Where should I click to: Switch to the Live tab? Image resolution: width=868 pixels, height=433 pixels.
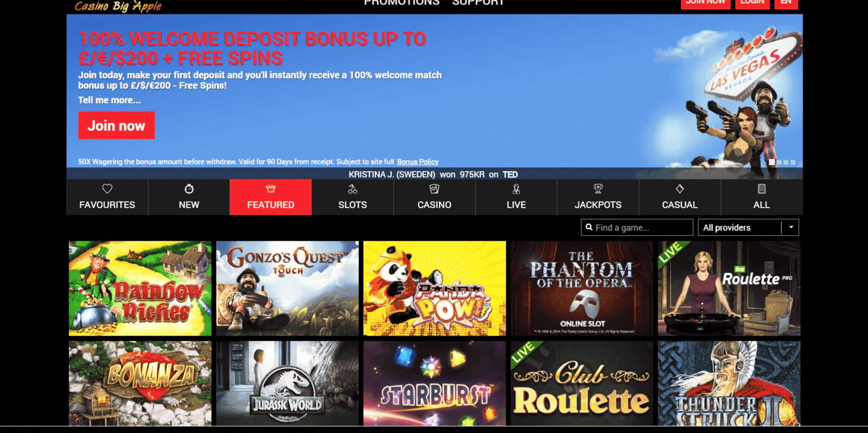(x=516, y=197)
